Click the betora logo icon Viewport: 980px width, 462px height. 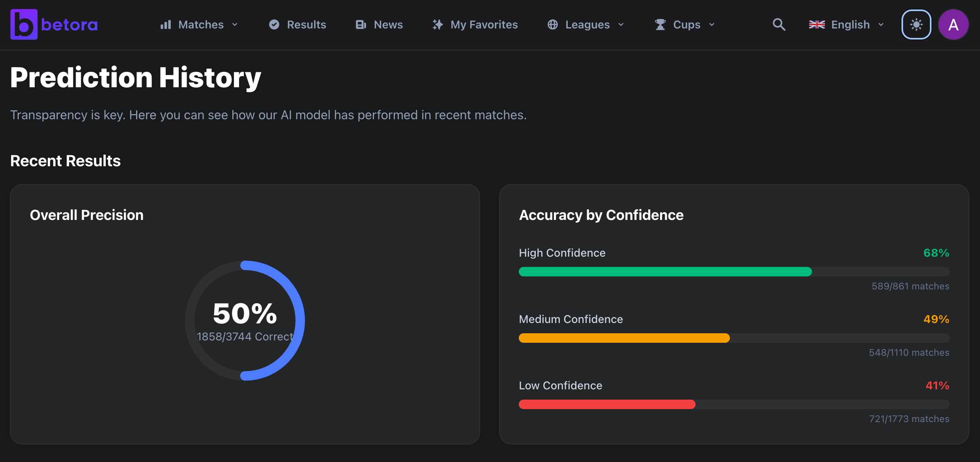tap(24, 24)
